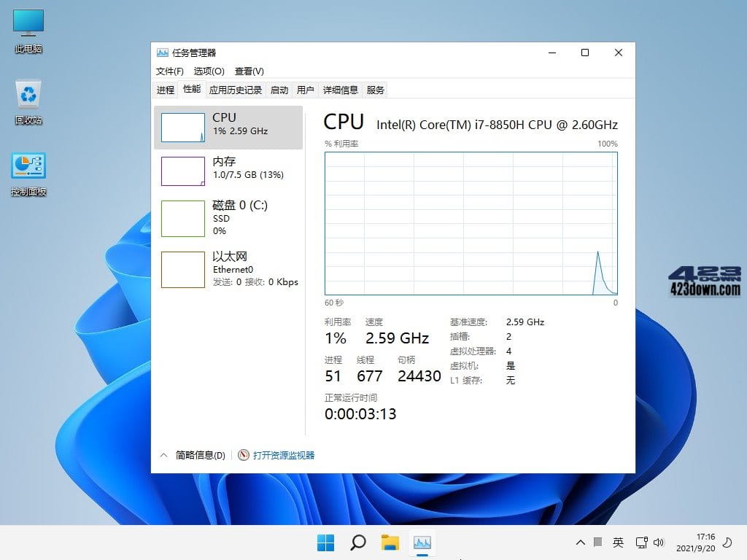Select the 以太网 Ethernet0 panel
747x560 pixels.
coord(228,269)
